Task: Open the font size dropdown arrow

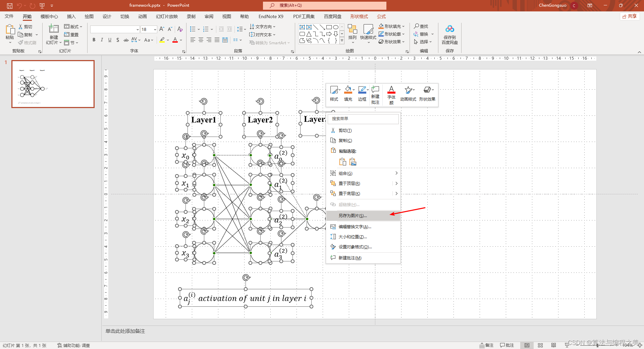Action: tap(155, 30)
